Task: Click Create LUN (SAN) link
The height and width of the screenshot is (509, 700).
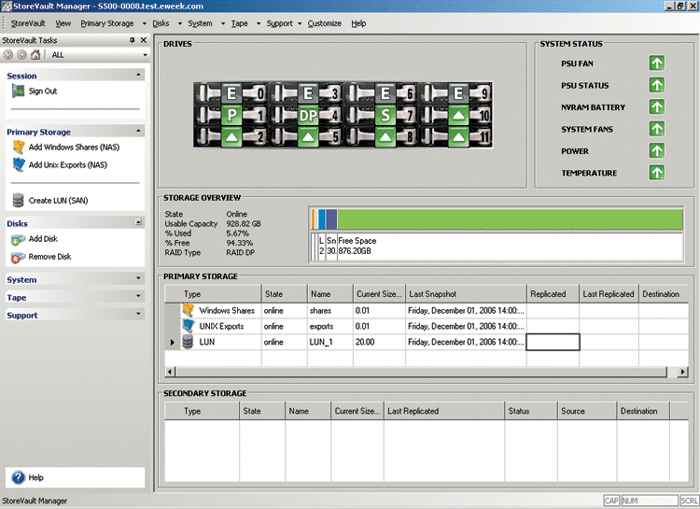Action: (58, 200)
